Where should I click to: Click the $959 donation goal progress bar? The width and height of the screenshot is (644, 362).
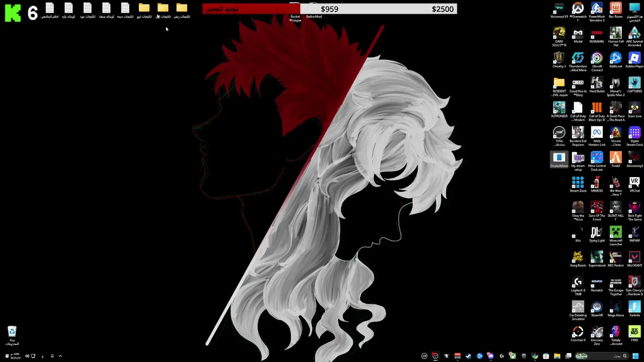click(x=330, y=9)
